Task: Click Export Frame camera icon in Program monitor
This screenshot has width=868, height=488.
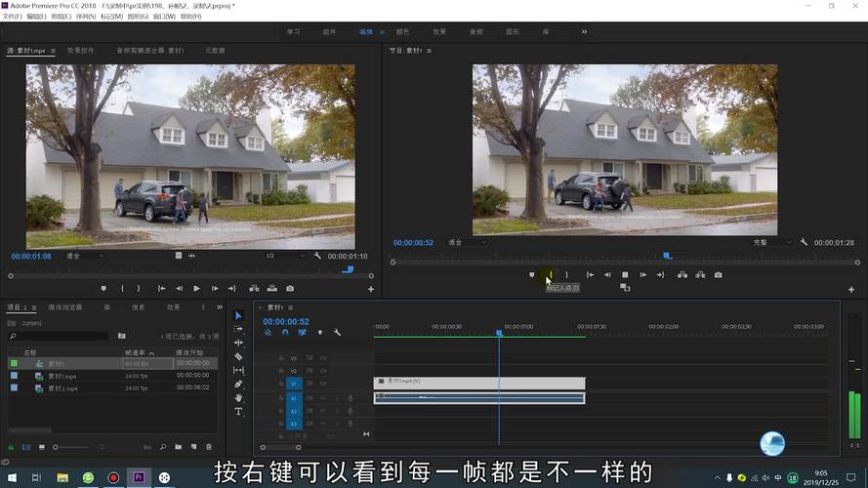Action: [718, 275]
